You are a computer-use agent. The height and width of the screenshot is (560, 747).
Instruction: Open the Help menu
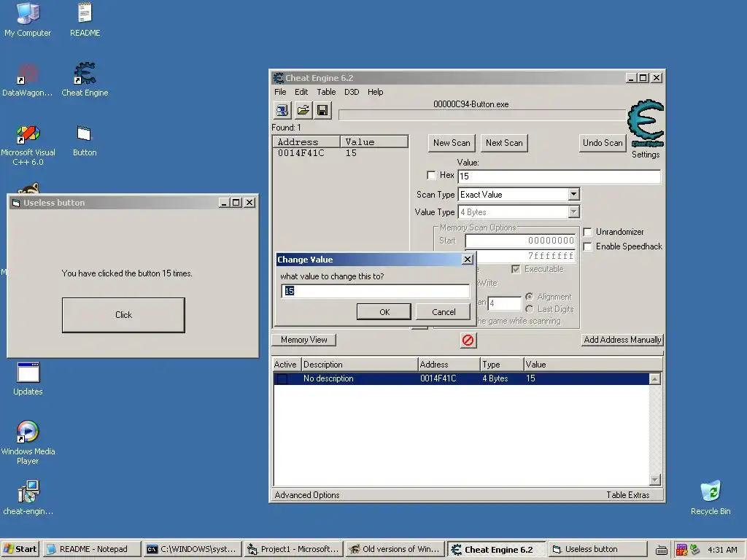pos(376,92)
